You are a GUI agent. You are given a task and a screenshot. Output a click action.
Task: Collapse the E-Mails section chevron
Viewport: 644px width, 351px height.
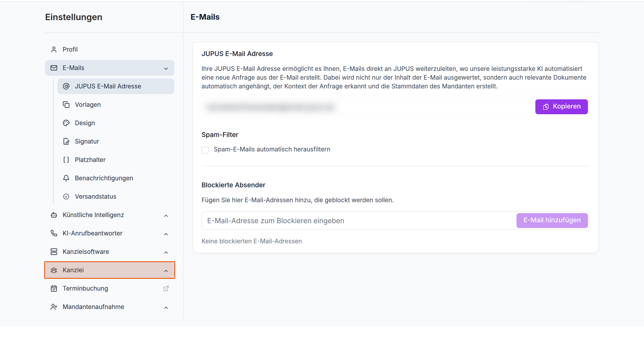[x=166, y=68]
